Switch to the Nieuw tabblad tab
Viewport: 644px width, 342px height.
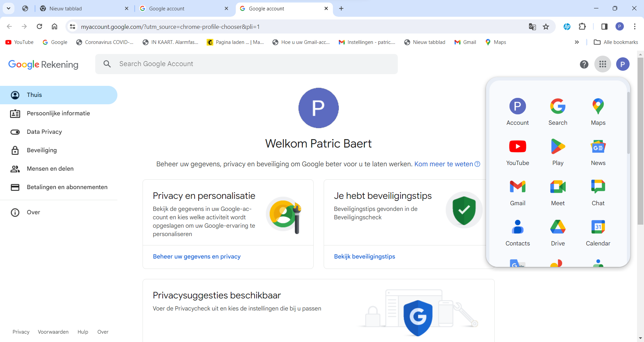[x=84, y=8]
